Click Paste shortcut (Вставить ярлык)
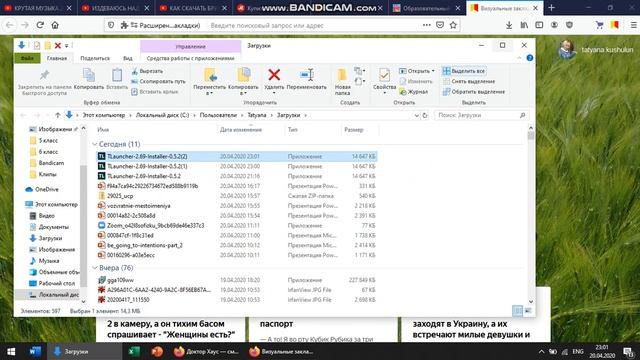The image size is (640, 360). point(155,92)
